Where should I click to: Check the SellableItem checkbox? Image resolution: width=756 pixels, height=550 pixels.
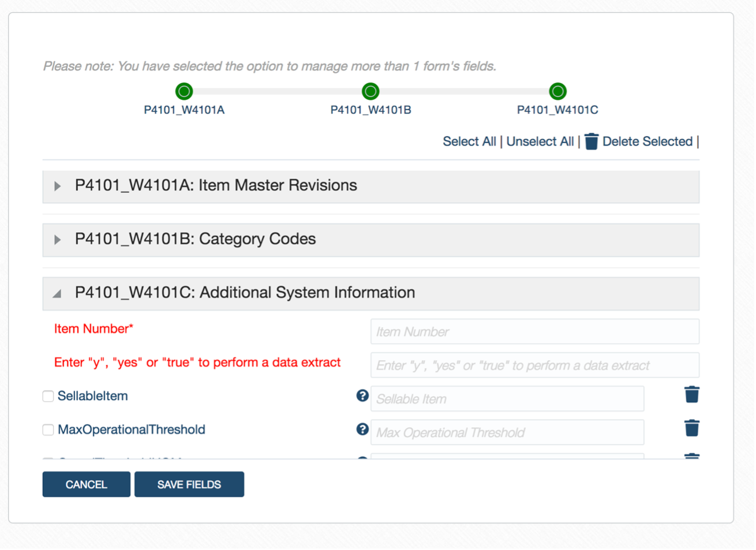(x=48, y=396)
